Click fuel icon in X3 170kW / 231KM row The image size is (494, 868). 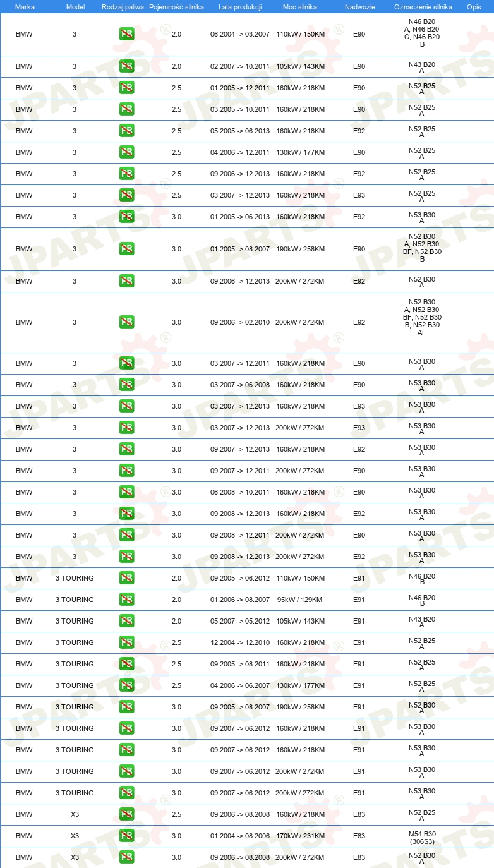[126, 836]
